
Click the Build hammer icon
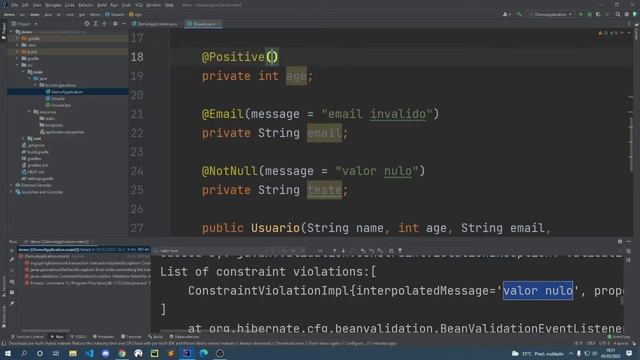pos(519,14)
